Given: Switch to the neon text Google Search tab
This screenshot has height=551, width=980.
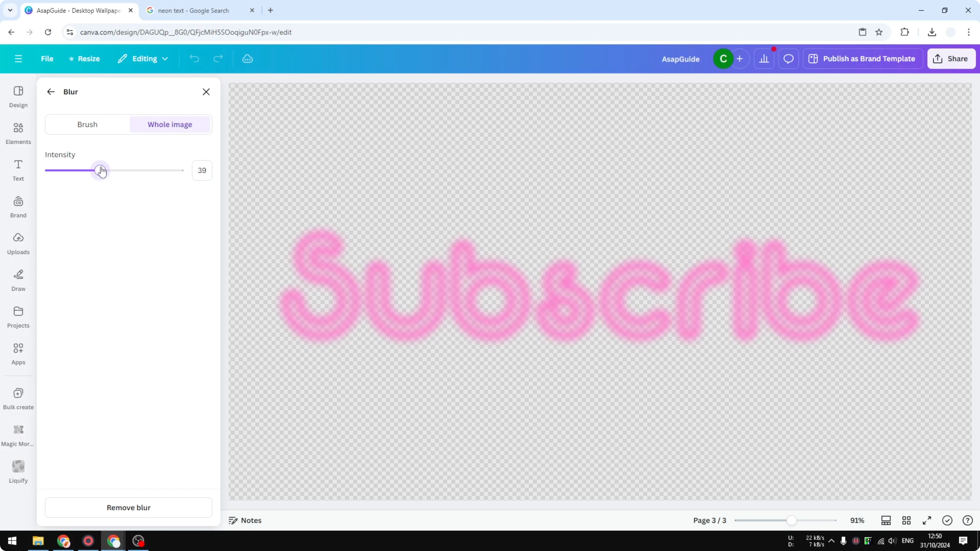Looking at the screenshot, I should [195, 10].
